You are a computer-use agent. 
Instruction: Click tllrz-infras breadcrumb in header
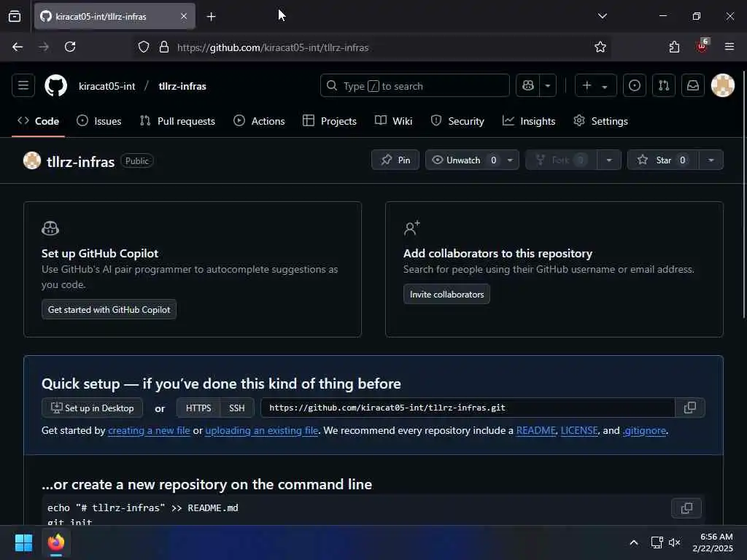182,86
